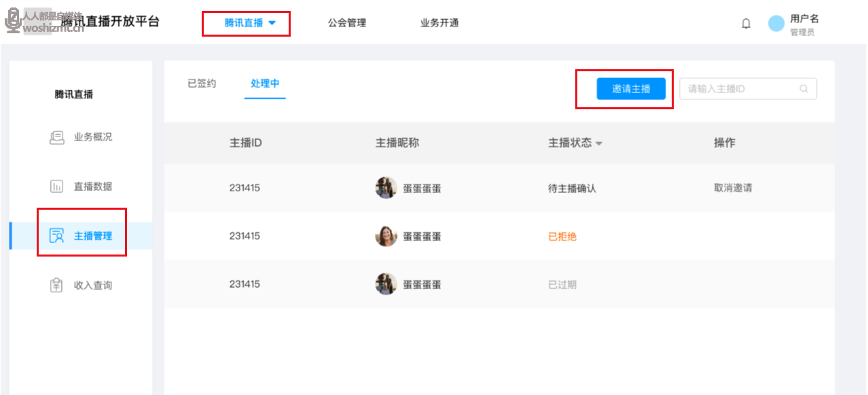Image resolution: width=868 pixels, height=395 pixels.
Task: Click the 收入查询 sidebar icon
Action: coord(57,286)
